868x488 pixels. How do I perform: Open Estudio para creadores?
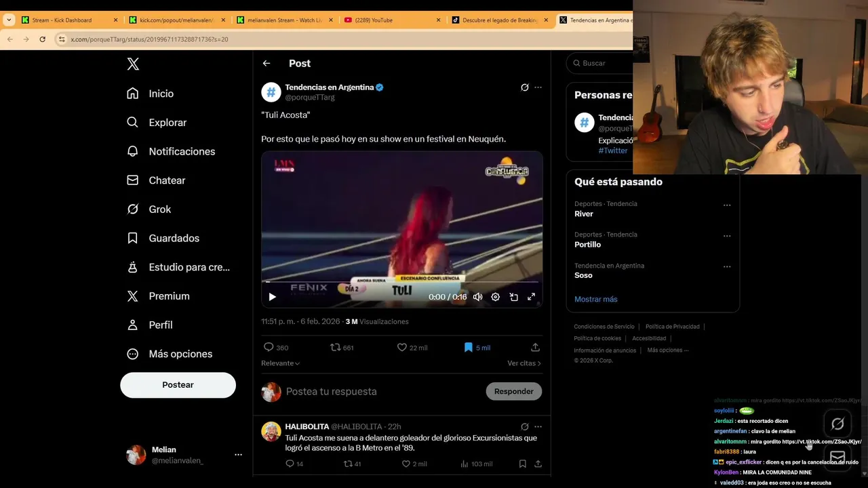point(178,267)
